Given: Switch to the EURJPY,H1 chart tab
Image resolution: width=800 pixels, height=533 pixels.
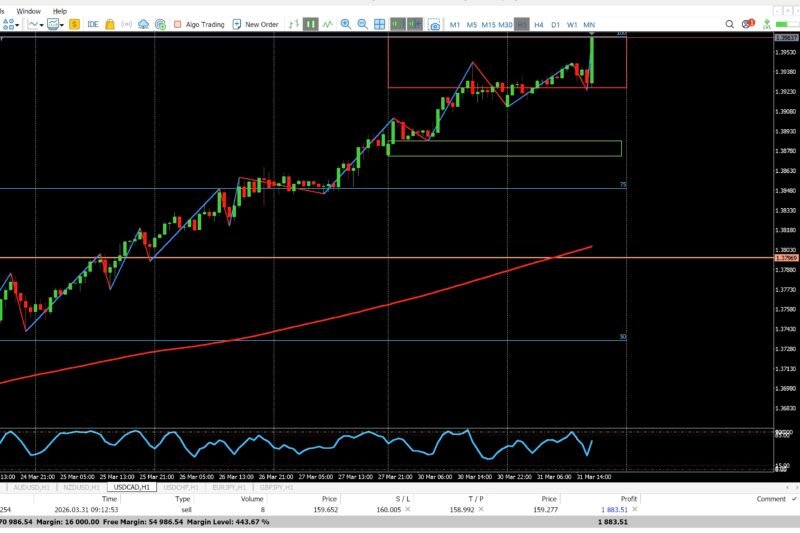Looking at the screenshot, I should click(x=229, y=487).
